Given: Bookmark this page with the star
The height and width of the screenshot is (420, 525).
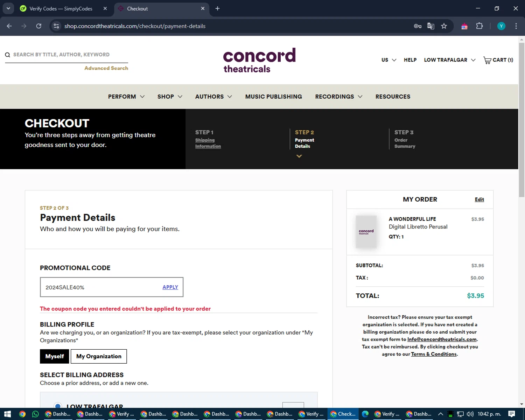Looking at the screenshot, I should pos(444,26).
